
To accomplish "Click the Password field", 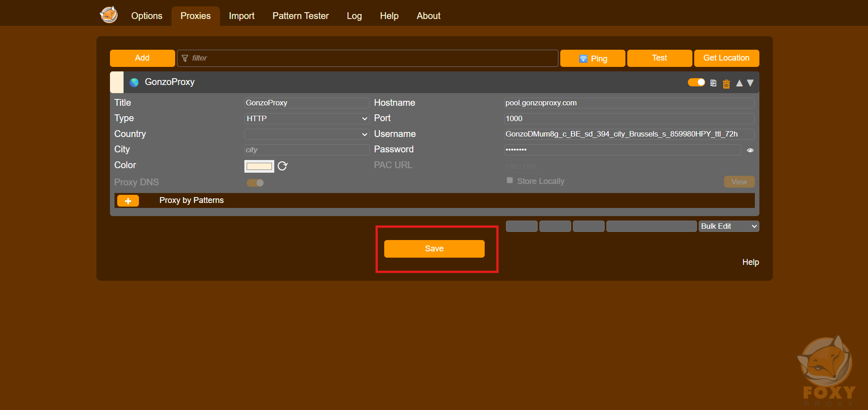I will (x=622, y=150).
